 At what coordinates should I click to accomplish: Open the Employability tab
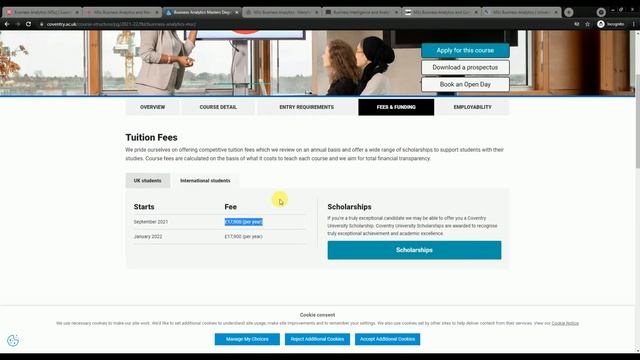[x=472, y=107]
